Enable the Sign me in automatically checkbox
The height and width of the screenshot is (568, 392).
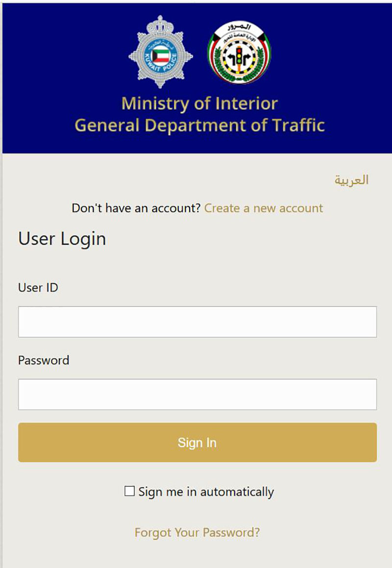coord(129,491)
